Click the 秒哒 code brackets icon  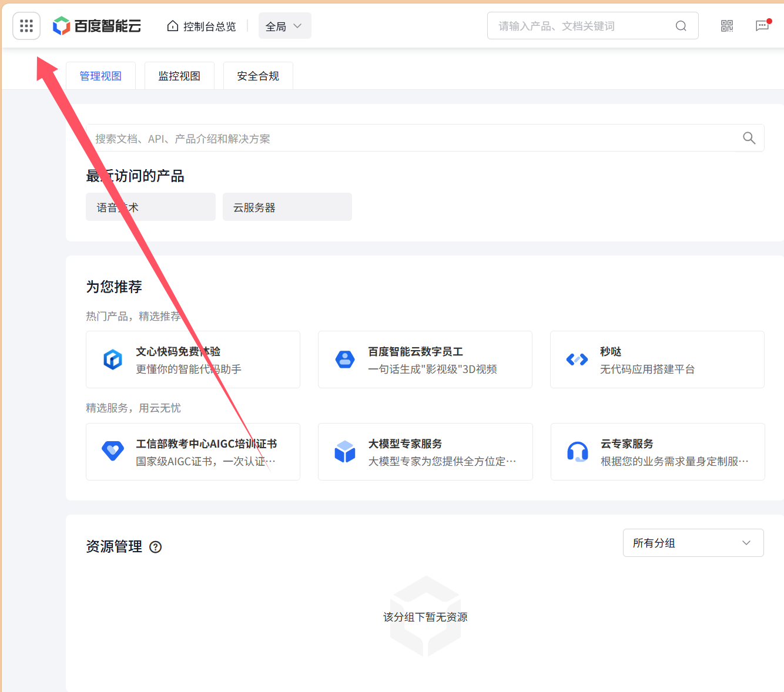[577, 359]
